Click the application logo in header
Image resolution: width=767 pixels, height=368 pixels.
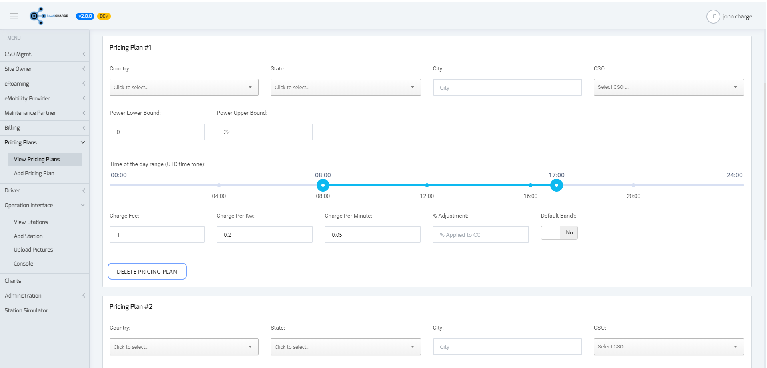coord(49,16)
